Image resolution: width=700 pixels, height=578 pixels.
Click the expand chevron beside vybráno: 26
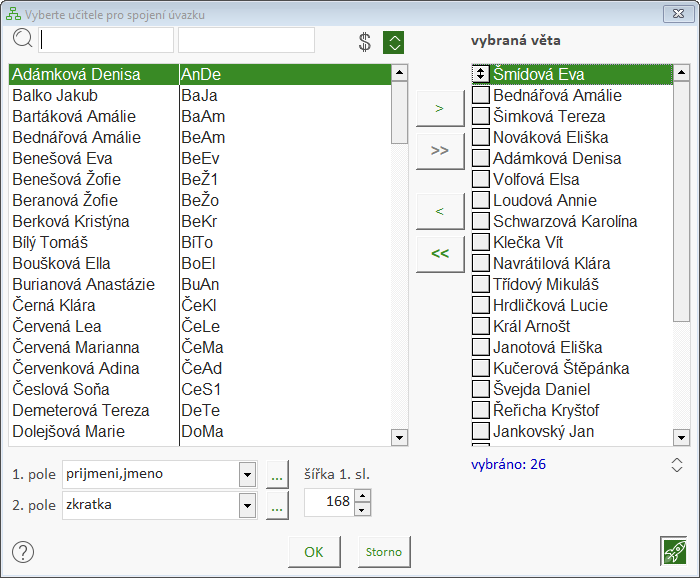pyautogui.click(x=677, y=465)
